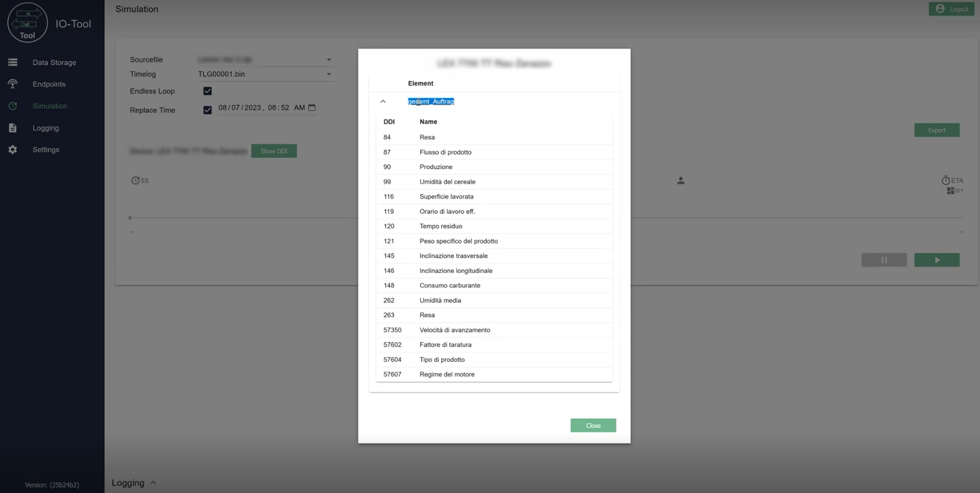
Task: Select the Inclinazione longitudinale row
Action: tap(494, 271)
